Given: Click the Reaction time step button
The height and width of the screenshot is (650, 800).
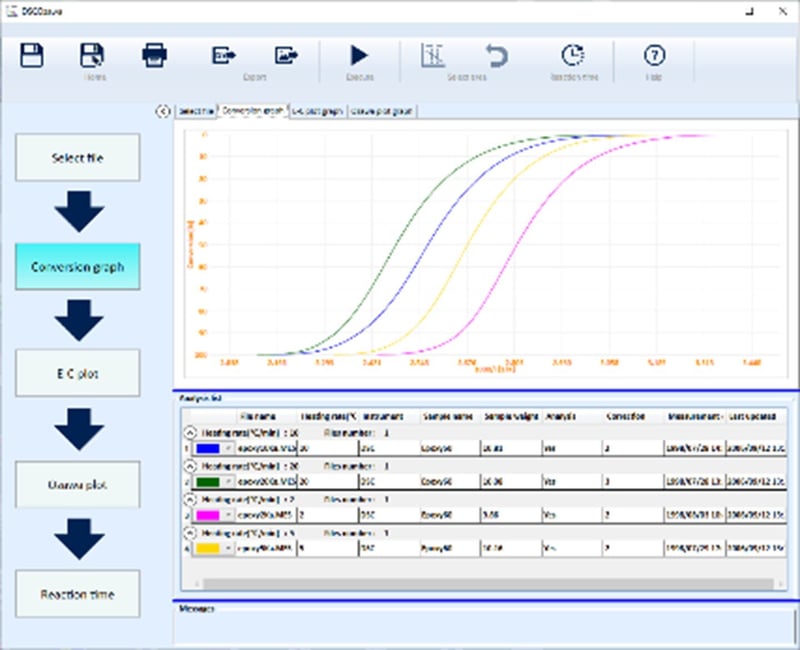Looking at the screenshot, I should coord(78,594).
